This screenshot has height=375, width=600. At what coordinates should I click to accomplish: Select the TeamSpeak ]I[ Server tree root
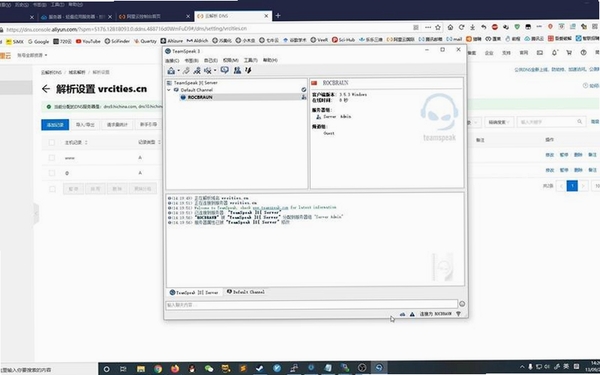(196, 83)
